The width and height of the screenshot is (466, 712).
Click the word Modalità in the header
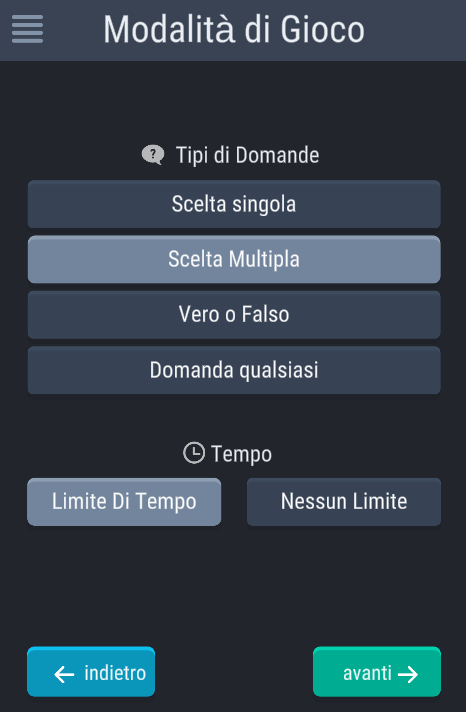point(169,30)
